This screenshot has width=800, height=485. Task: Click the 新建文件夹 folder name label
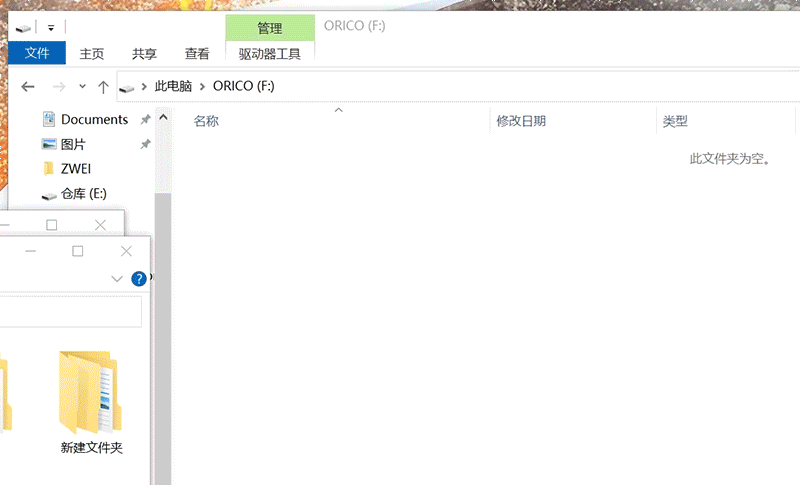point(92,448)
